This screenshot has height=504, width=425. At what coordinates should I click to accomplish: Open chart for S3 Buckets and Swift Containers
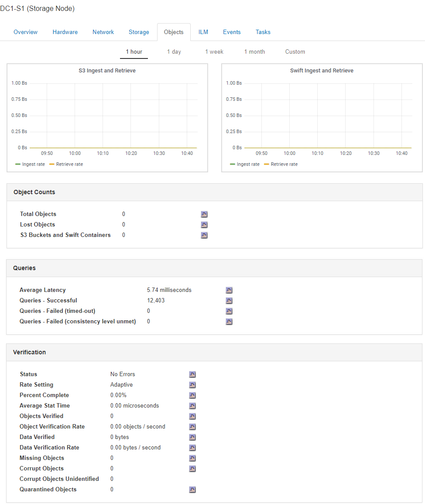(x=204, y=235)
